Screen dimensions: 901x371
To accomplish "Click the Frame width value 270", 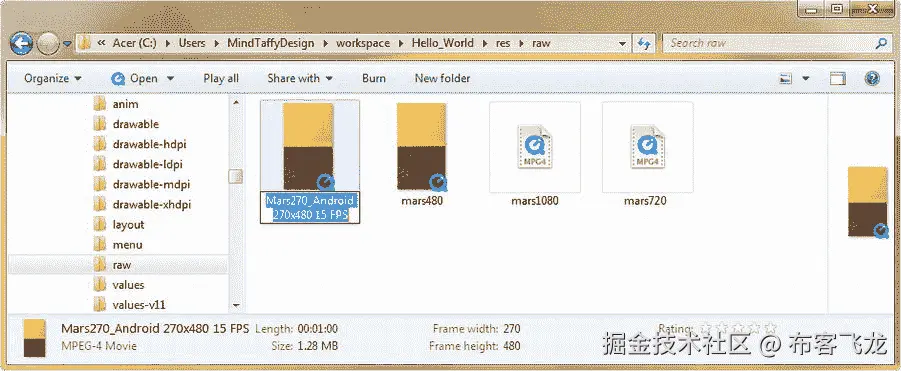I will (x=511, y=329).
